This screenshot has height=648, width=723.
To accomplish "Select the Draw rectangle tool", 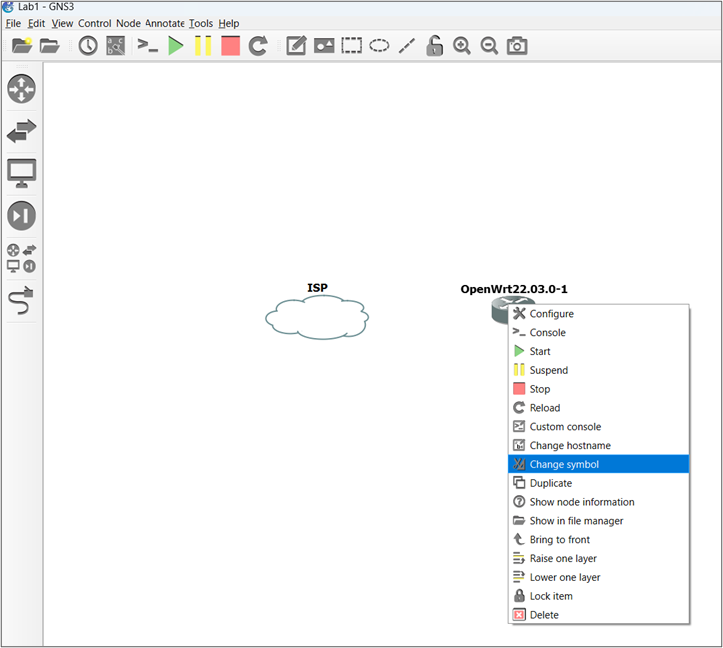I will click(x=351, y=46).
